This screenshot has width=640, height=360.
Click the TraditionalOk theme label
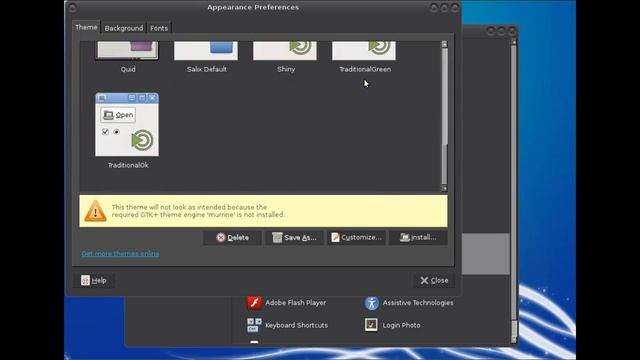coord(128,165)
